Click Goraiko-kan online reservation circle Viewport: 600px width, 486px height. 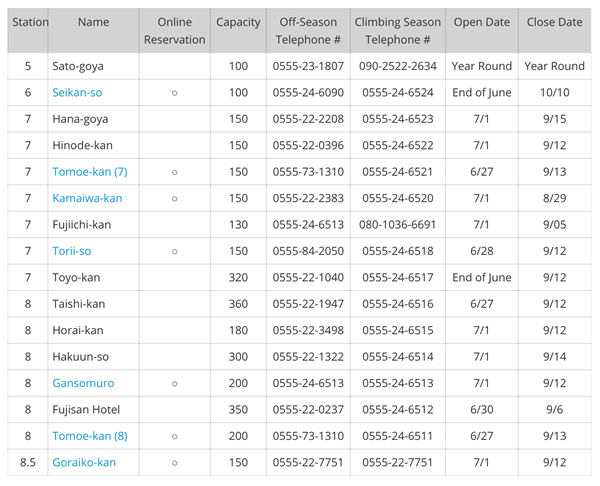click(x=174, y=463)
